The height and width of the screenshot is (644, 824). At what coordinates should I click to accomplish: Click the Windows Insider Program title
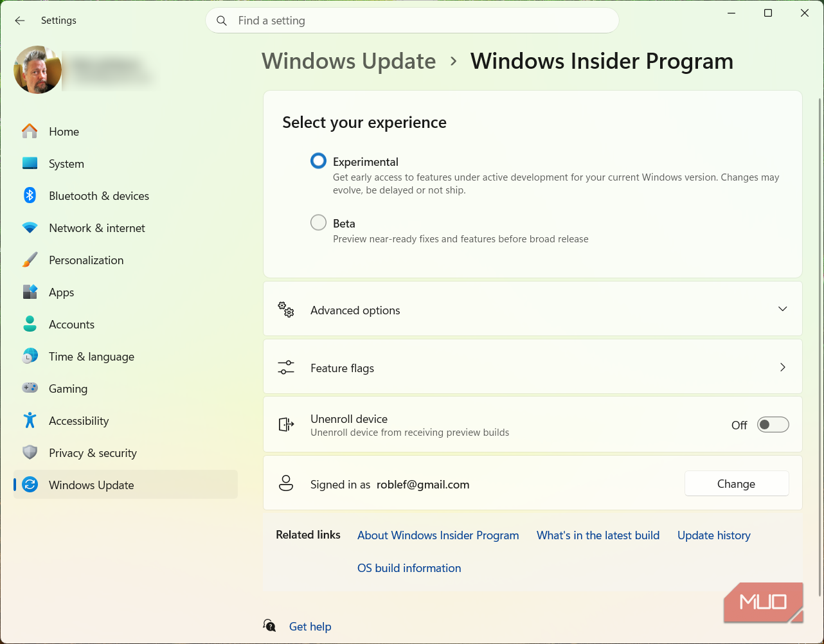tap(602, 61)
